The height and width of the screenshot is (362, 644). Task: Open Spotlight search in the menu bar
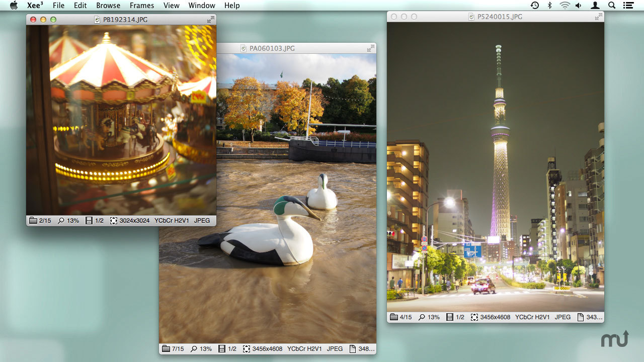click(x=612, y=6)
